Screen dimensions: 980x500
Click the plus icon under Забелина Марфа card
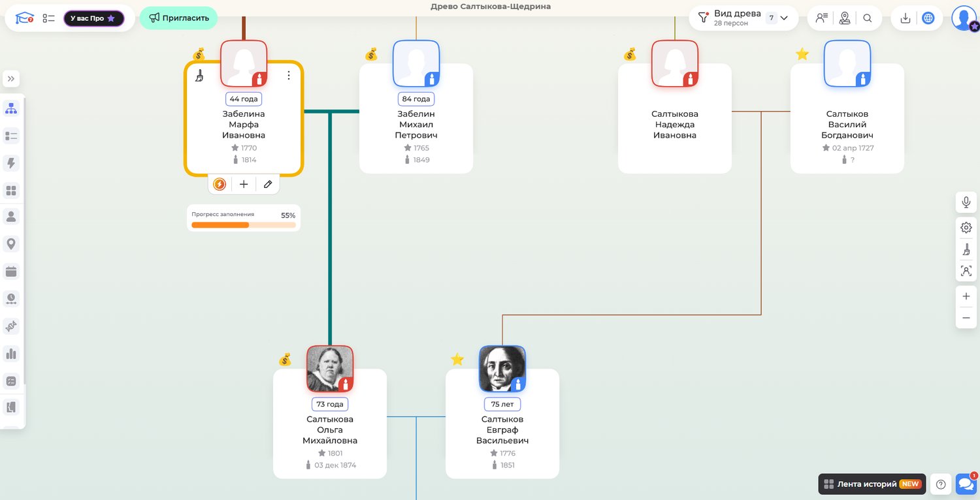[244, 185]
